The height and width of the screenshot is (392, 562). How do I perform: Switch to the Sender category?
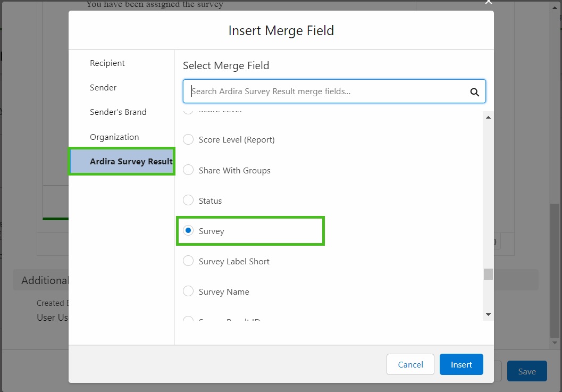pos(103,88)
